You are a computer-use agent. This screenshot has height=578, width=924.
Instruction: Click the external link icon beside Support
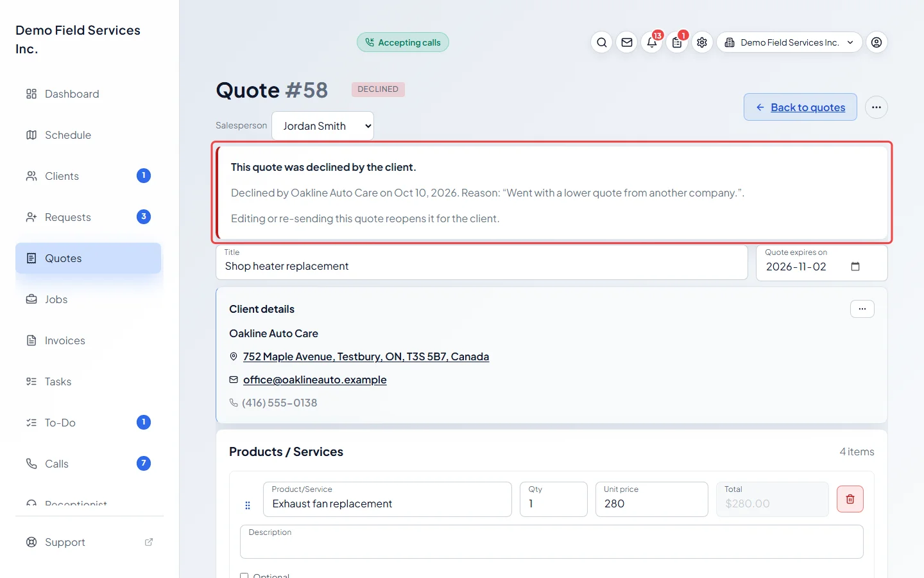(x=149, y=542)
